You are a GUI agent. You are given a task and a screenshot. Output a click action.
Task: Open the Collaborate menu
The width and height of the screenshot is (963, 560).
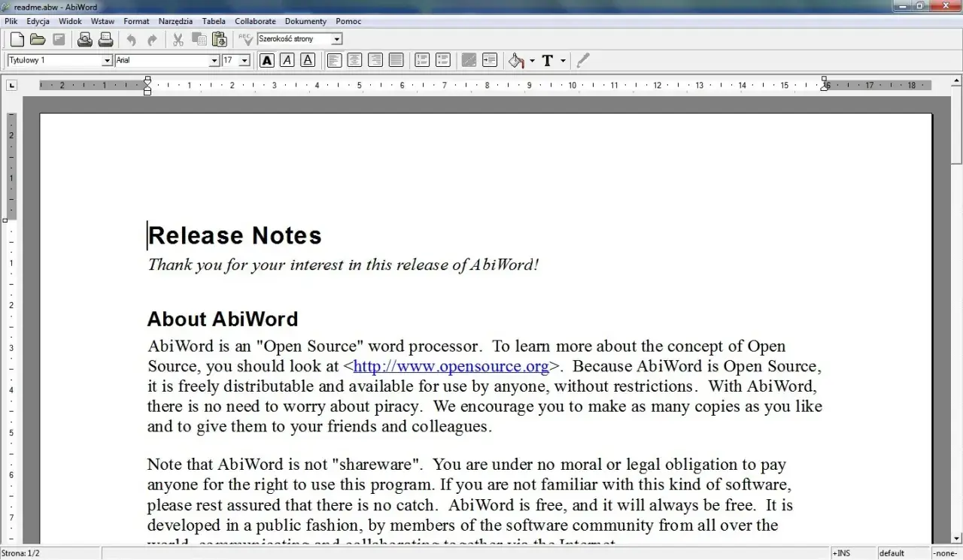(255, 21)
